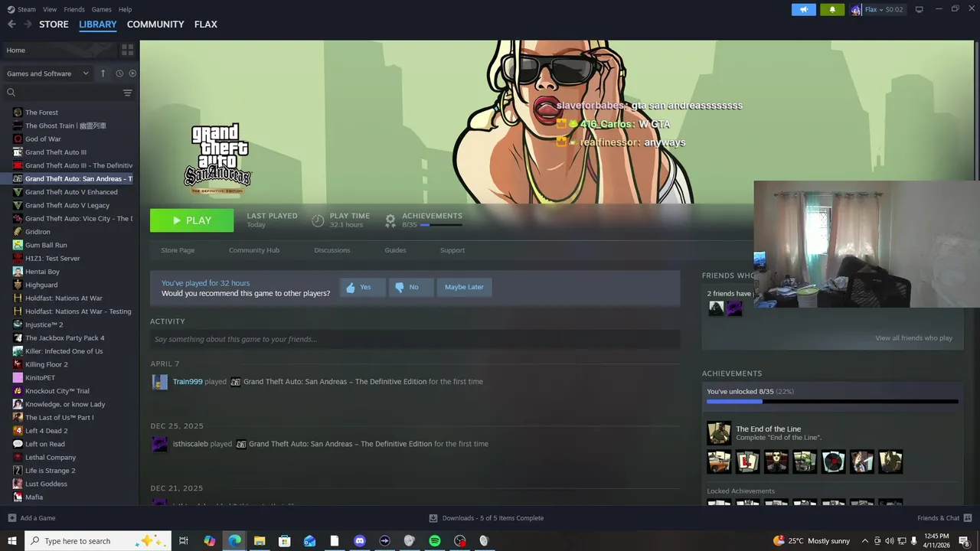Click the learner L-plate achievement icon
Viewport: 980px width, 551px height.
coord(747,461)
